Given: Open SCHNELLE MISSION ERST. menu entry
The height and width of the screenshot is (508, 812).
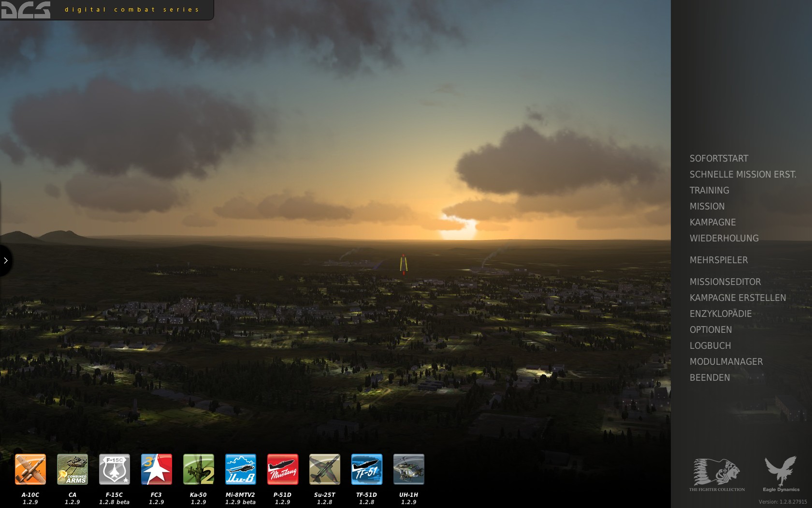Looking at the screenshot, I should point(743,175).
